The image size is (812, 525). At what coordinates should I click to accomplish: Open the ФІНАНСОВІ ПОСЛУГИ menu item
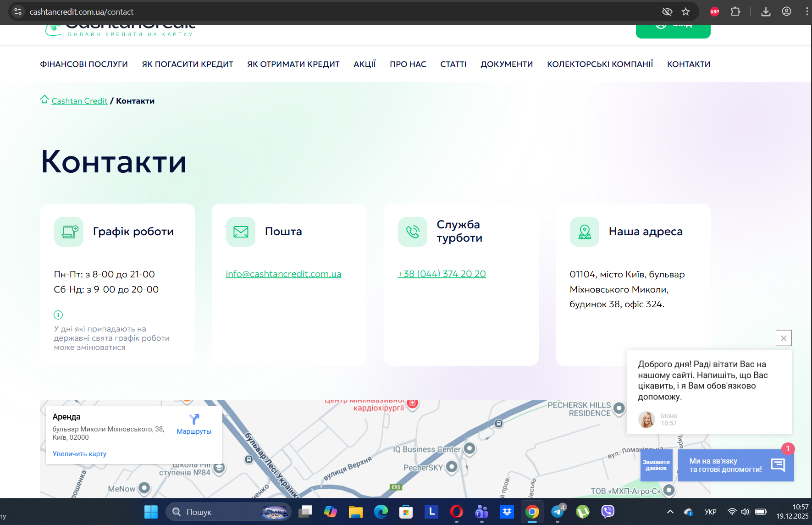pos(84,64)
